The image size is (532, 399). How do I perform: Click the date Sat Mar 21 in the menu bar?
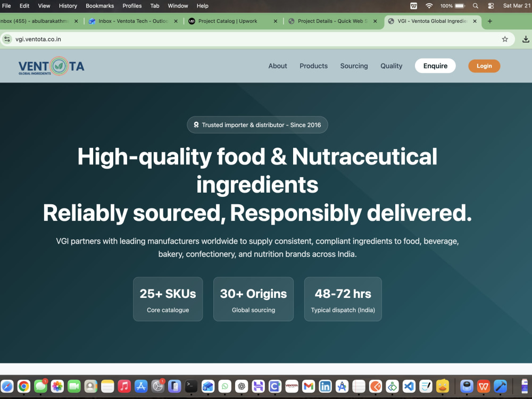(517, 6)
